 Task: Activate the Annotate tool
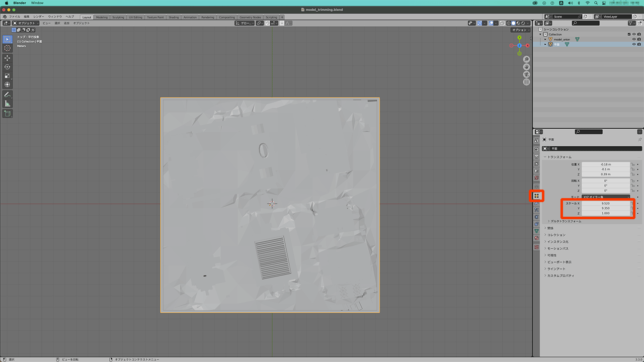(x=8, y=95)
